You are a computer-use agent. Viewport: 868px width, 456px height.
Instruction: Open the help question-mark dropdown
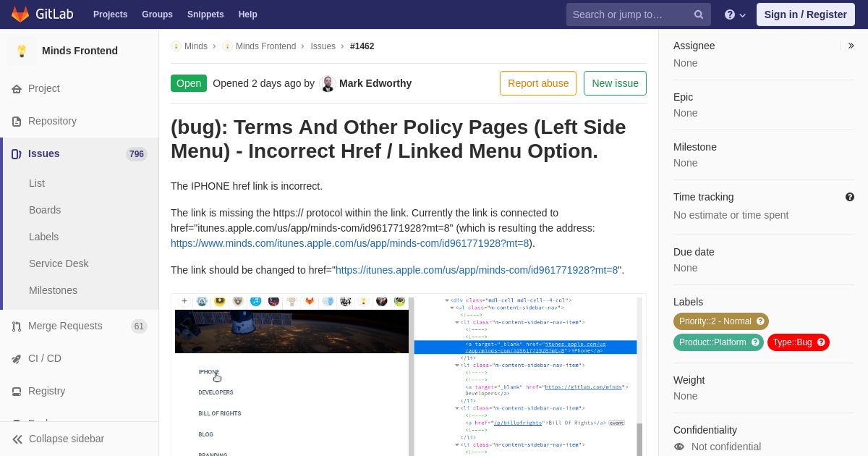coord(735,14)
